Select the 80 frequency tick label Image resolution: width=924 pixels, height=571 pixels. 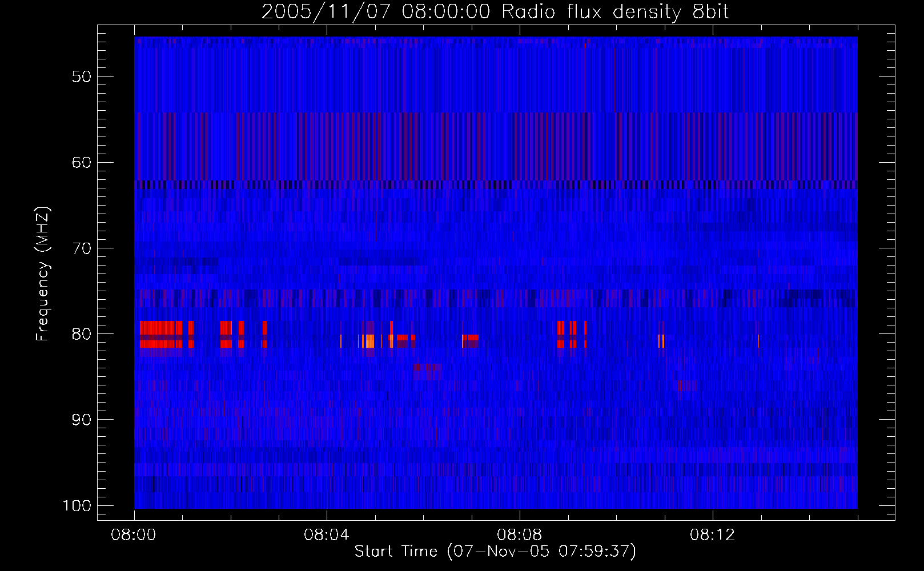click(x=82, y=334)
